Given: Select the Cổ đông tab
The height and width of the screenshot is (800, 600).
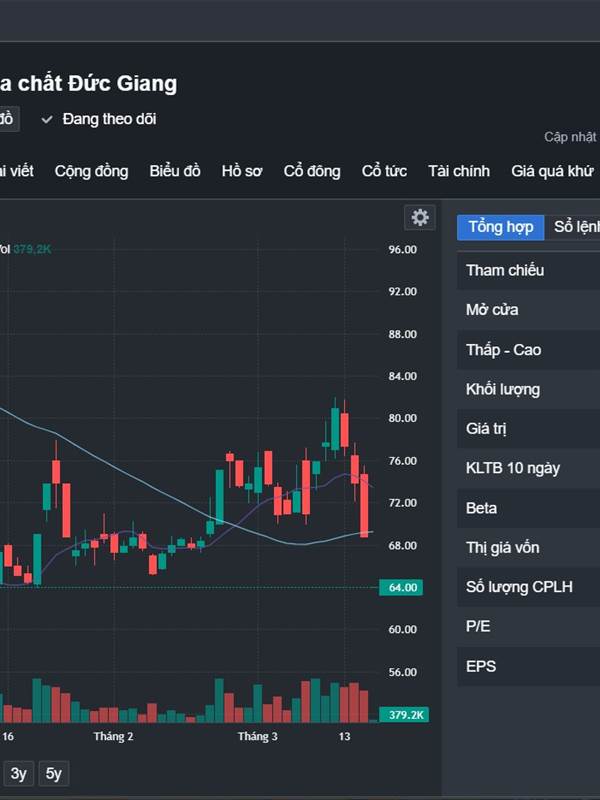Looking at the screenshot, I should [312, 171].
